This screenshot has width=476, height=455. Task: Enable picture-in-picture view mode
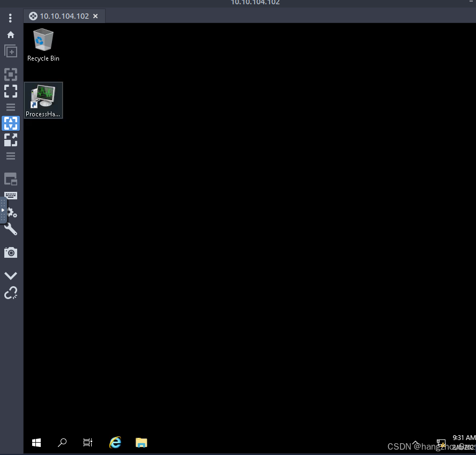click(x=11, y=179)
